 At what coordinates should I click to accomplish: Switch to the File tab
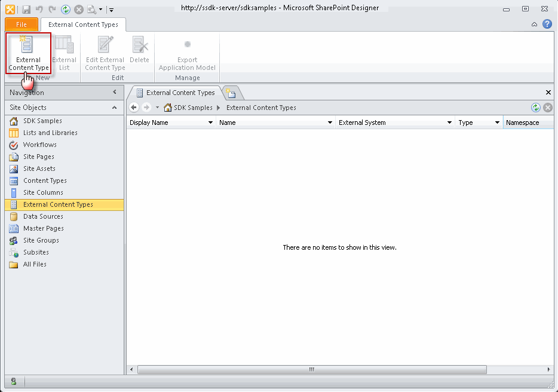pyautogui.click(x=21, y=24)
